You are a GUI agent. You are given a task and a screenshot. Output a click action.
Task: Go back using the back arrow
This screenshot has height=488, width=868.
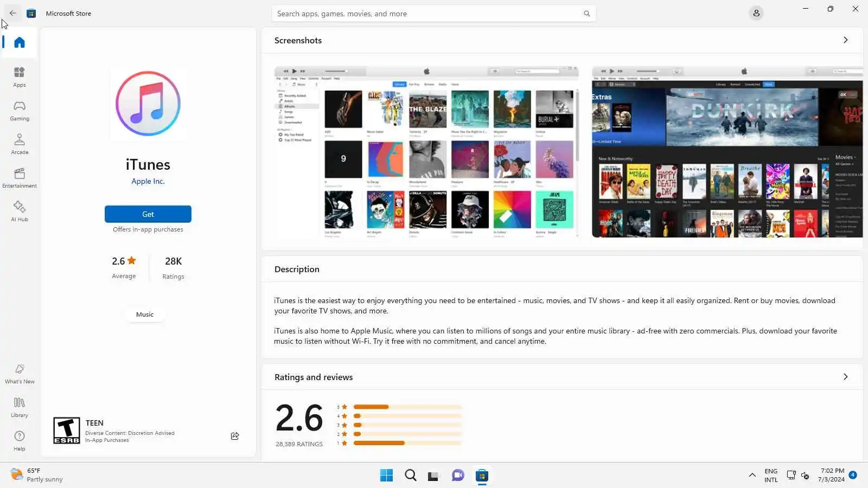pyautogui.click(x=12, y=13)
